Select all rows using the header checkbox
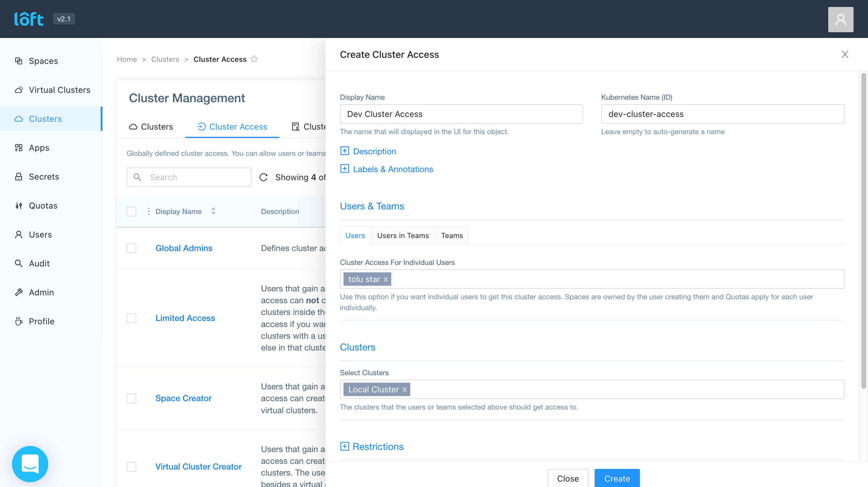 tap(131, 211)
